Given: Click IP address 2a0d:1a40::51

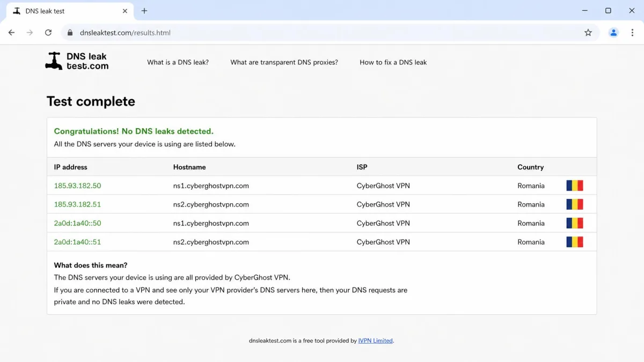Looking at the screenshot, I should tap(77, 242).
